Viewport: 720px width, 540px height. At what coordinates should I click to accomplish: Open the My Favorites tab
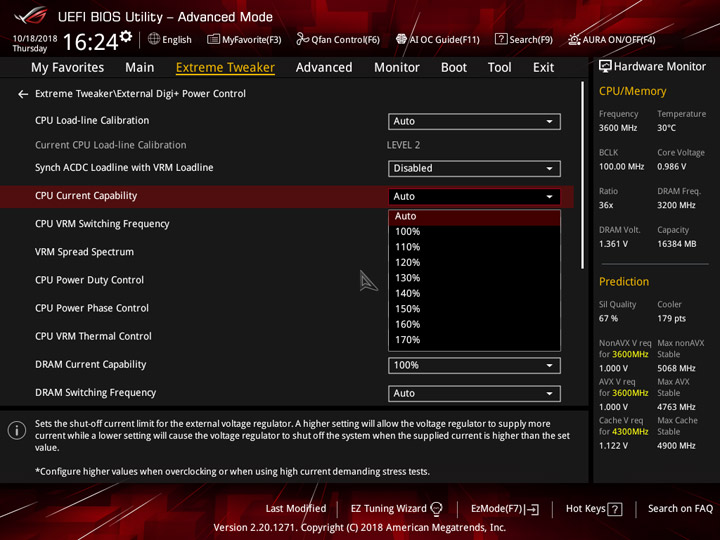[68, 68]
